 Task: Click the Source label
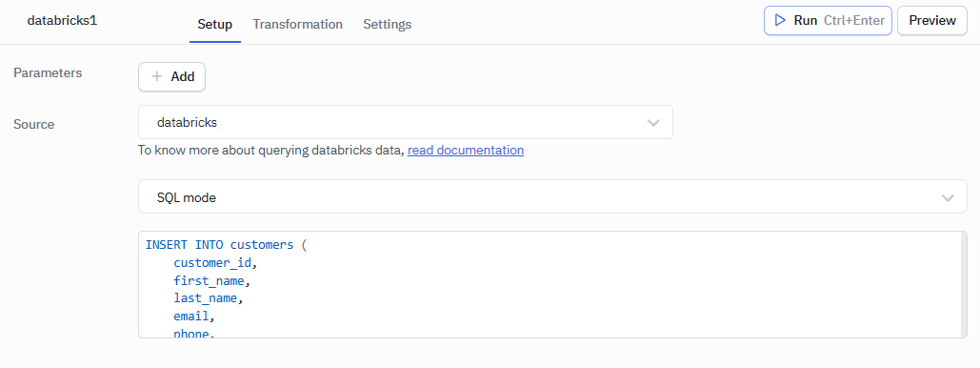pyautogui.click(x=33, y=124)
